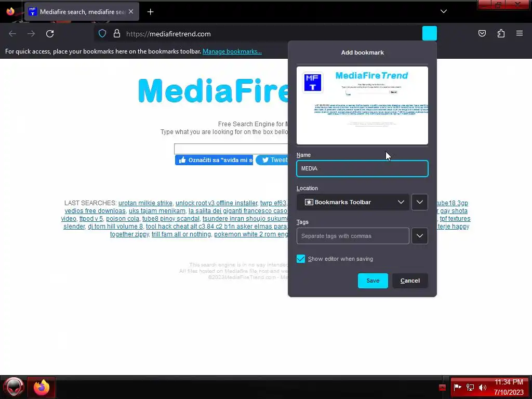
Task: Click the bookmark Name field
Action: 362,169
